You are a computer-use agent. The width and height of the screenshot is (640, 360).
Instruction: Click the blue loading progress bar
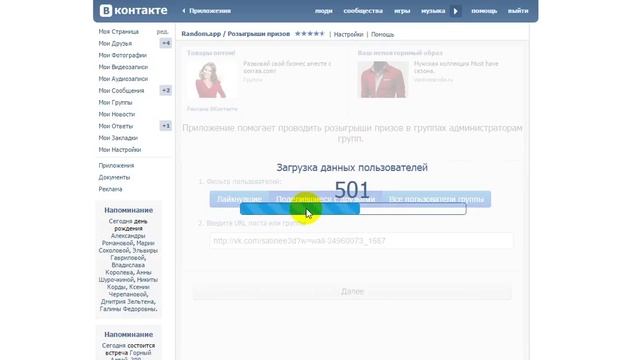(353, 209)
